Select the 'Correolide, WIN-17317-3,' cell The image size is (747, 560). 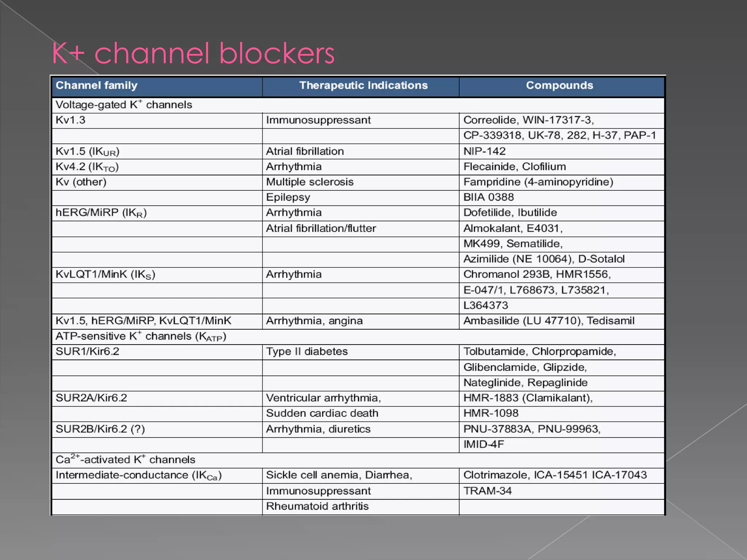(562, 120)
